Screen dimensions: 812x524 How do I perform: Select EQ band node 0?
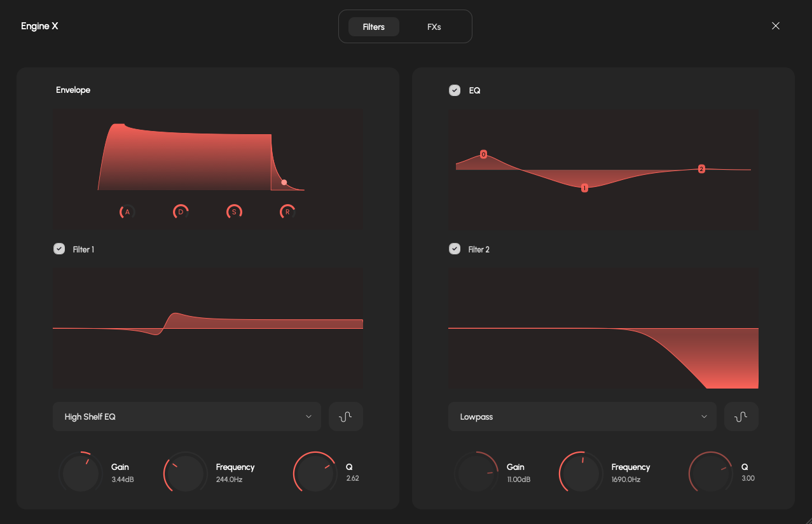[483, 155]
